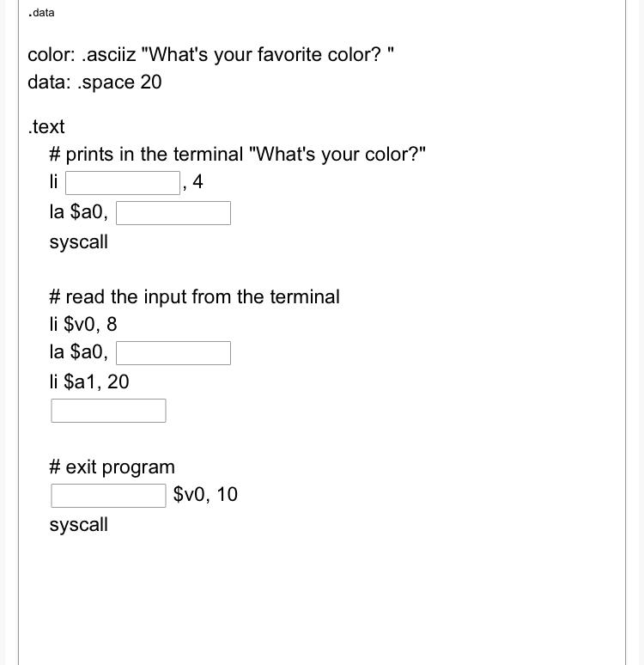The width and height of the screenshot is (644, 665).
Task: Click the blank field after first la $a0
Action: pyautogui.click(x=173, y=213)
